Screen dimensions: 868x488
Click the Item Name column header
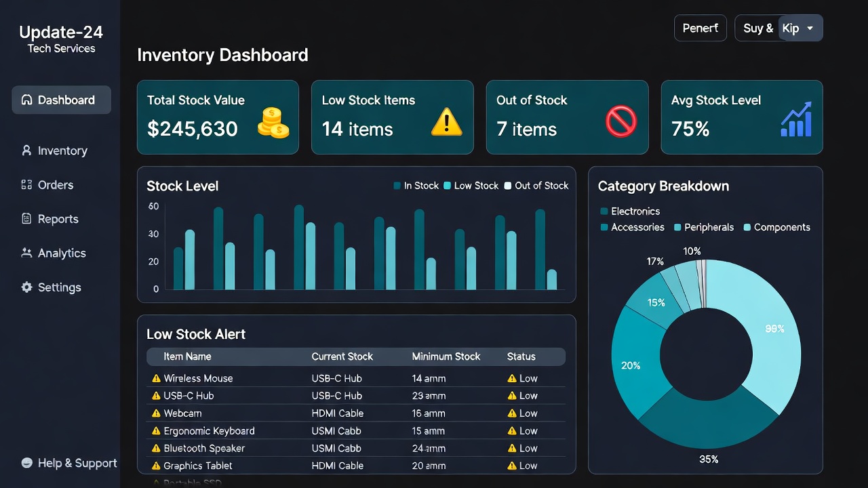[186, 357]
